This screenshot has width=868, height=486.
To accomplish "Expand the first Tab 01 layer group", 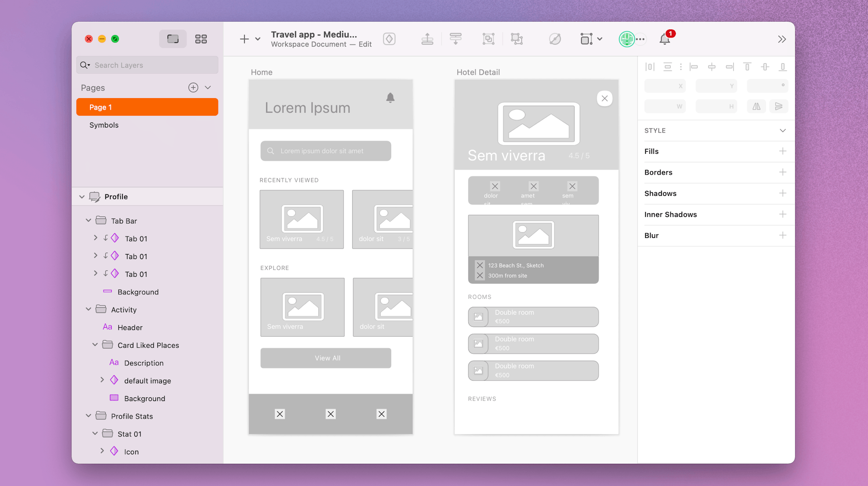I will coord(95,238).
